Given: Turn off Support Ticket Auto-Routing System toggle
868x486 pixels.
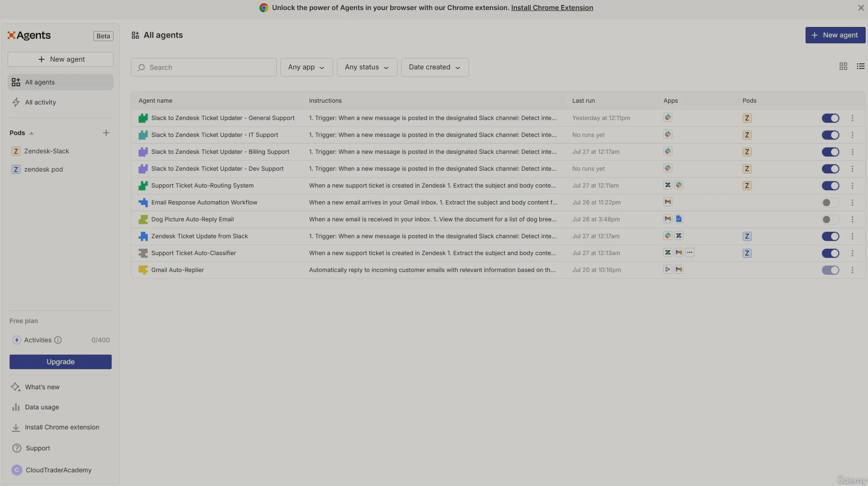Looking at the screenshot, I should click(831, 186).
